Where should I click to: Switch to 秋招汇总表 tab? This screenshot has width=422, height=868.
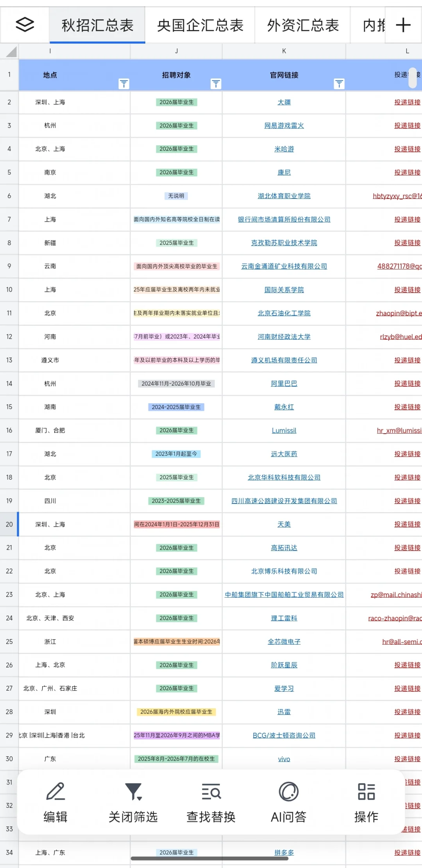click(x=97, y=25)
